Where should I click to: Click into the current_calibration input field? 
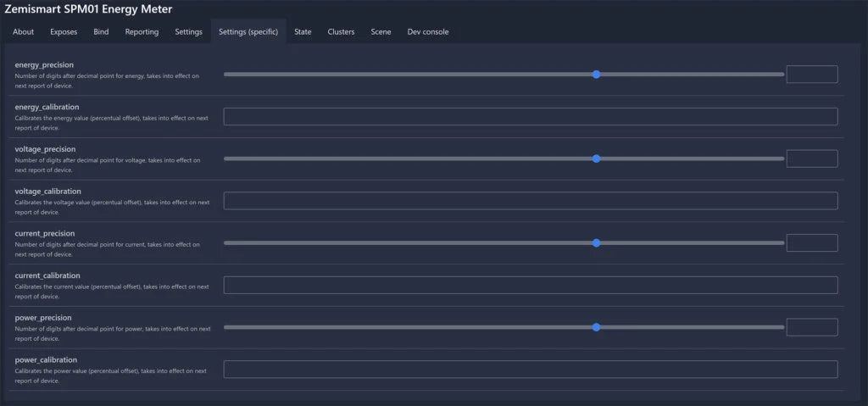point(530,286)
